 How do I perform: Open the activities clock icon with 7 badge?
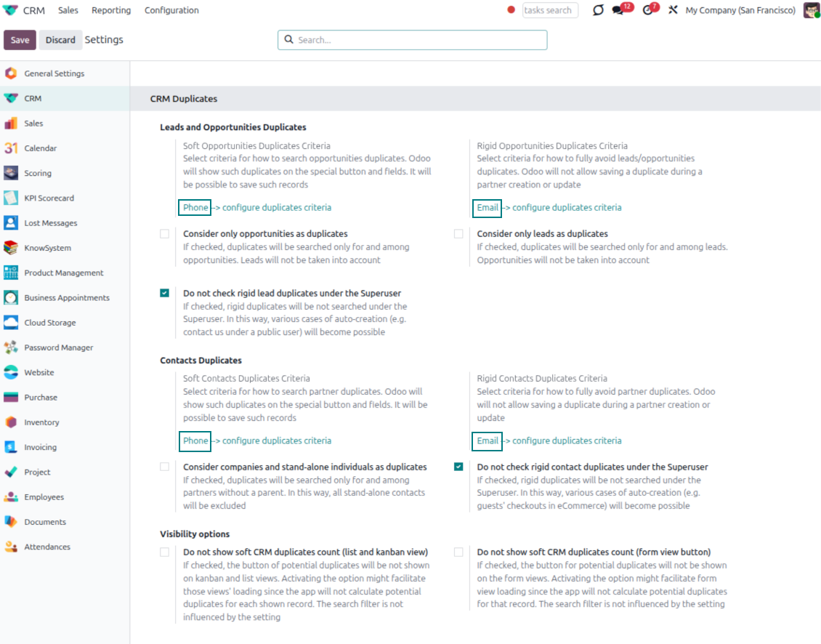(648, 10)
